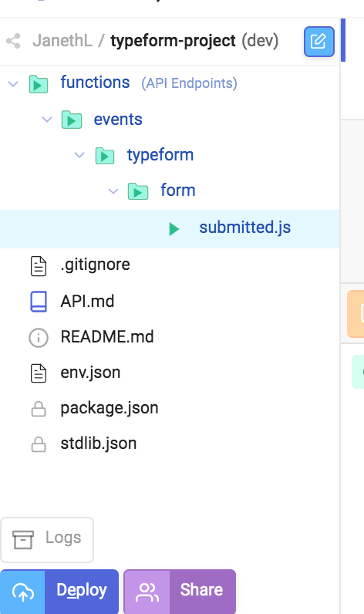Screen dimensions: 364x614
Task: Collapse the events folder chevron
Action: (47, 120)
